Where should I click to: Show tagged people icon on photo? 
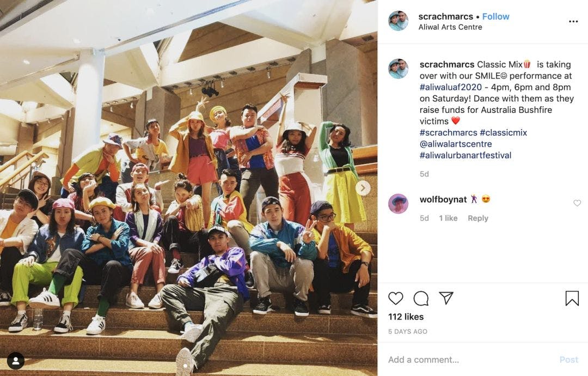(16, 361)
